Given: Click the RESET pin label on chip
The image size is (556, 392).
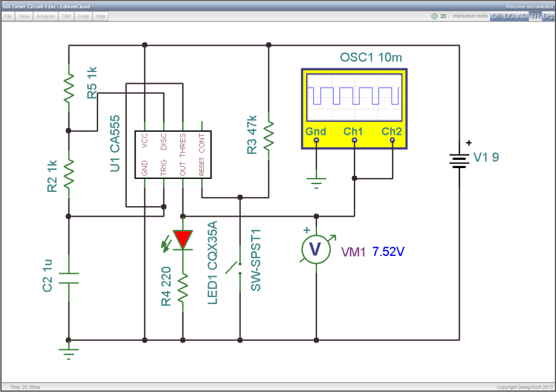Looking at the screenshot, I should [202, 166].
